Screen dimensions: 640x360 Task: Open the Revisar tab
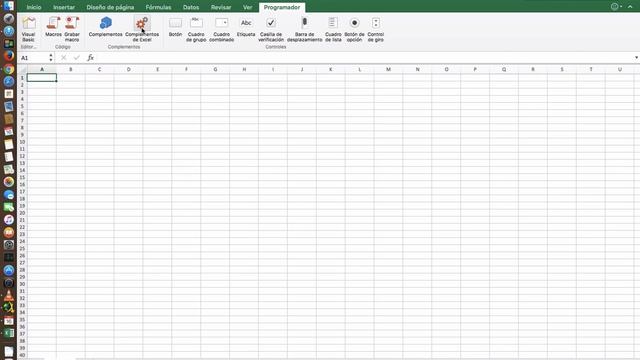click(x=221, y=7)
